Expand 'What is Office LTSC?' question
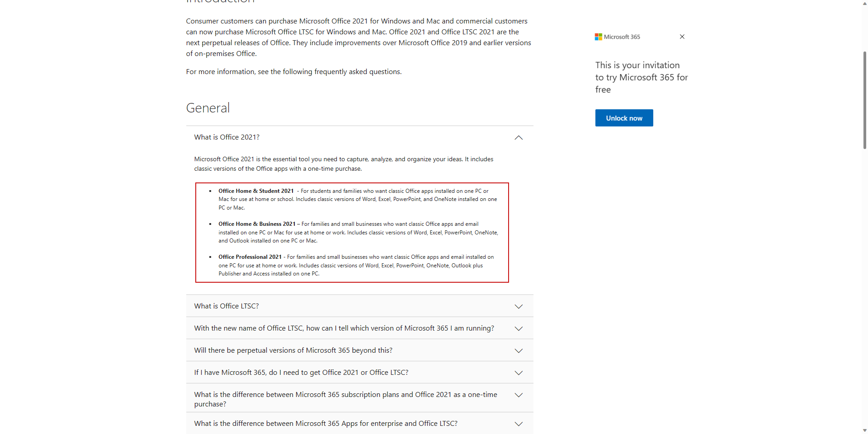 coord(359,306)
